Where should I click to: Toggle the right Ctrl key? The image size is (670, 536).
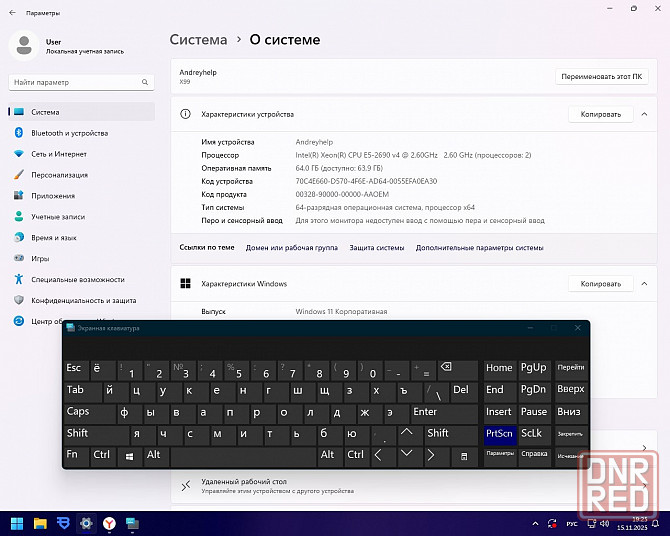pos(357,457)
